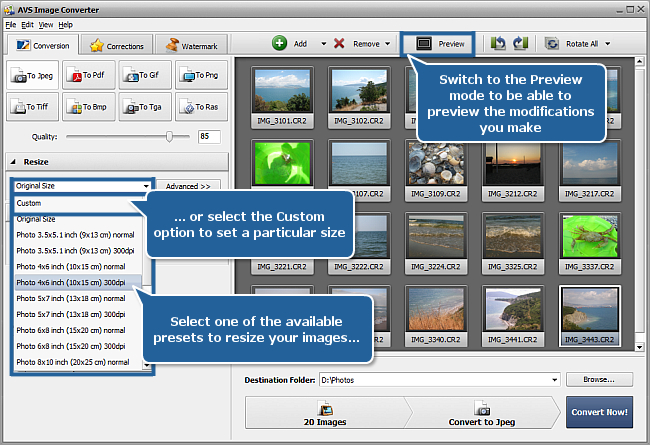Select Photo 8x10 inch normal preset

(79, 362)
